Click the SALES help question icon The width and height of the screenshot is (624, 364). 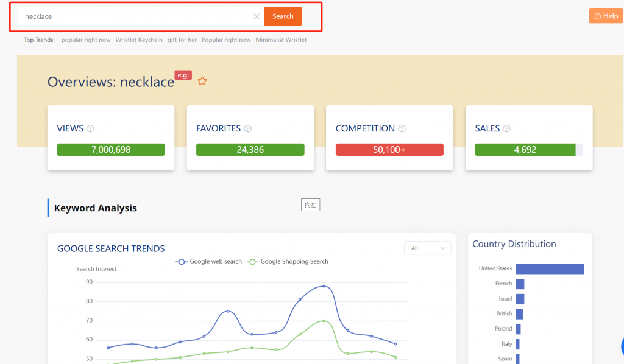506,128
